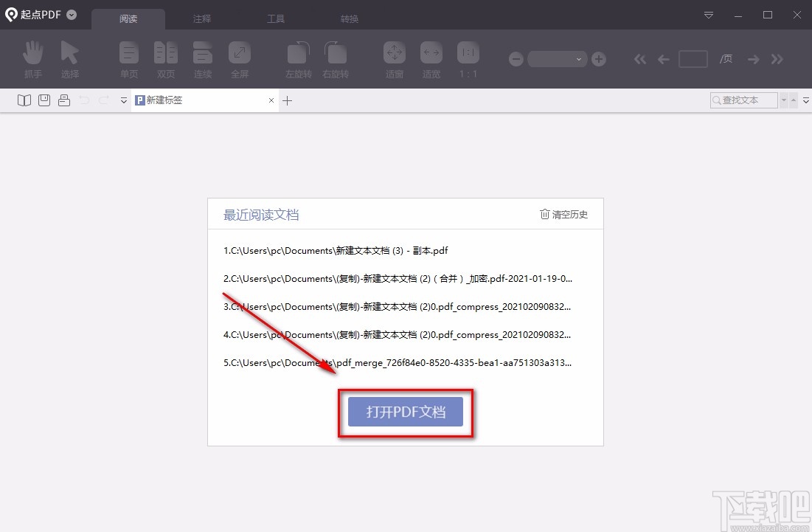Open print dialog via the printer icon
Viewport: 812px width, 532px height.
coord(63,100)
